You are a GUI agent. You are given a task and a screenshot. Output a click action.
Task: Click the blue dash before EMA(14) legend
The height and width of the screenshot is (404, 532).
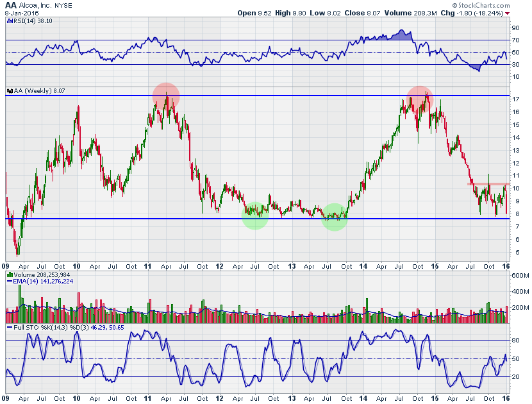coord(10,281)
